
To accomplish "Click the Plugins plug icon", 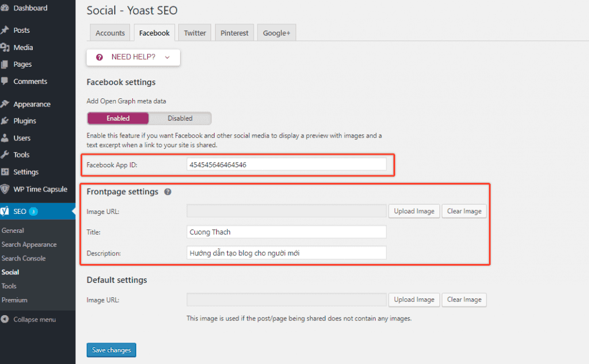I will click(5, 121).
